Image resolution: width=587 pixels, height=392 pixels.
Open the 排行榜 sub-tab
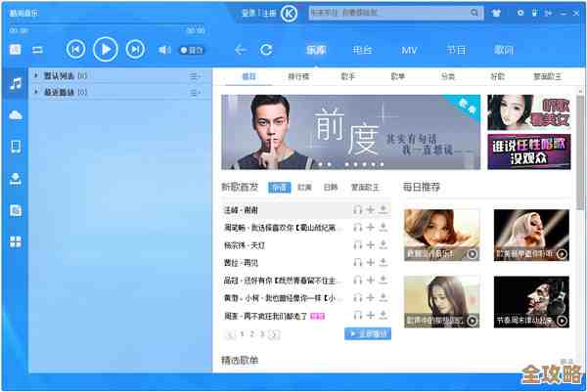click(298, 76)
